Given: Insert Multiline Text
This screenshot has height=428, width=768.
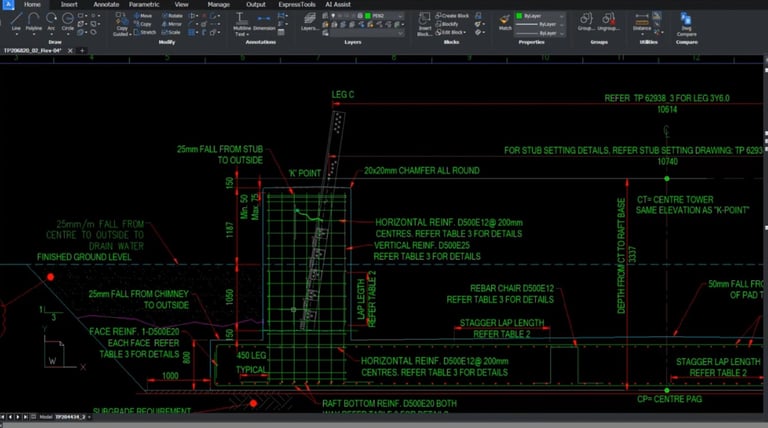Looking at the screenshot, I should point(241,24).
